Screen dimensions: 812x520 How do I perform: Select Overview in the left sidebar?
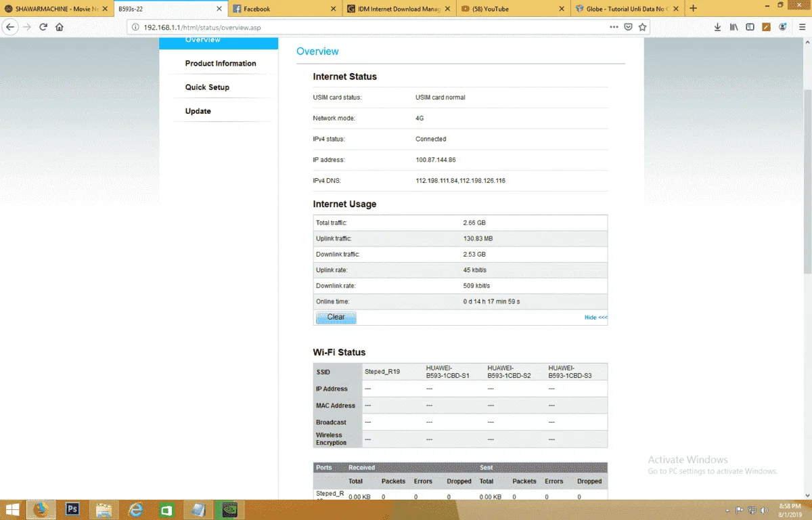pyautogui.click(x=219, y=42)
